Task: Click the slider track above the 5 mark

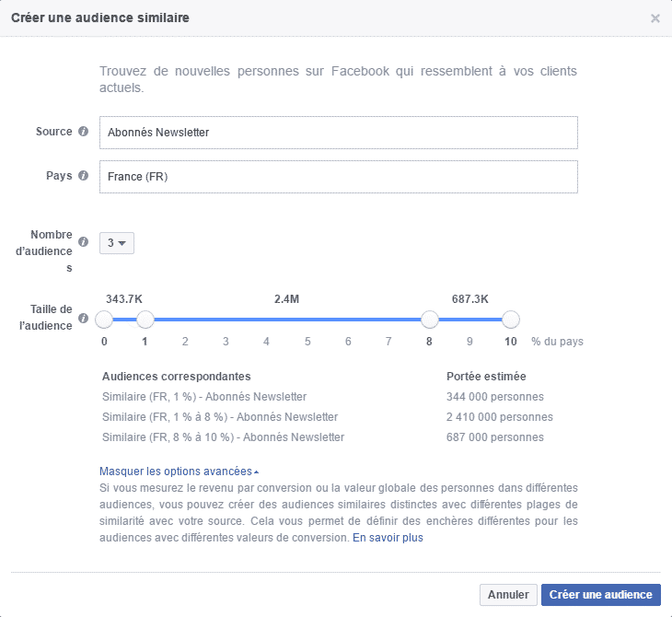Action: pyautogui.click(x=307, y=320)
